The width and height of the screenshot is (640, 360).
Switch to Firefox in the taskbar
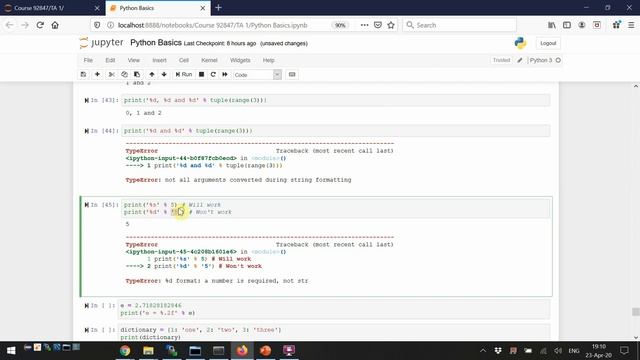[x=242, y=350]
